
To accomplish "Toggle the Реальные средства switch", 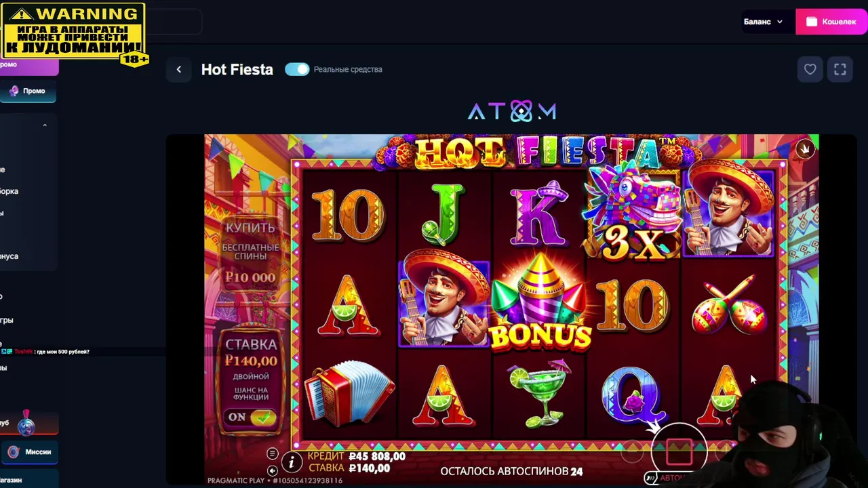I will [297, 69].
